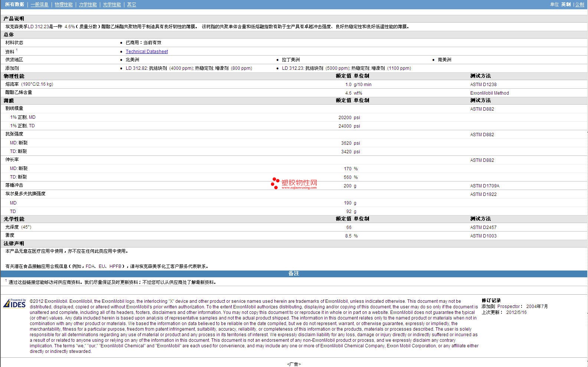The image size is (588, 367).
Task: Select the 所有数据 tab
Action: [14, 4]
